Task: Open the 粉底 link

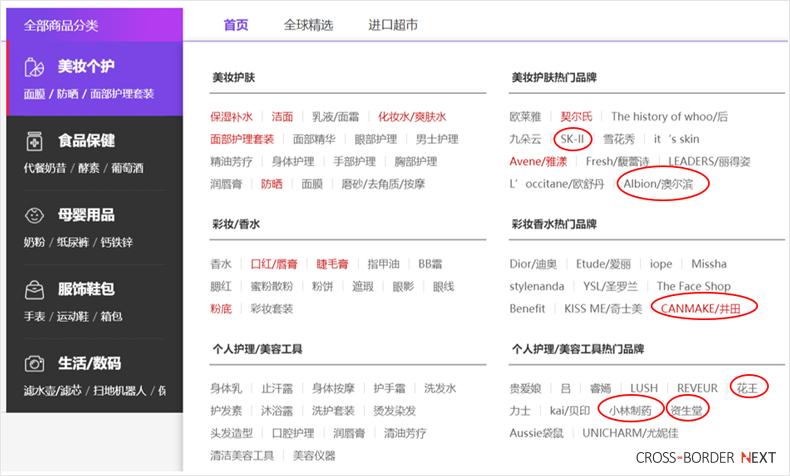Action: point(221,309)
